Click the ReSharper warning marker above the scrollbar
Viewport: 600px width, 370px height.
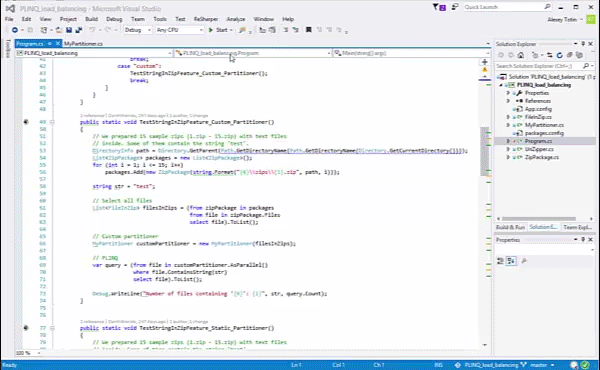(x=484, y=70)
